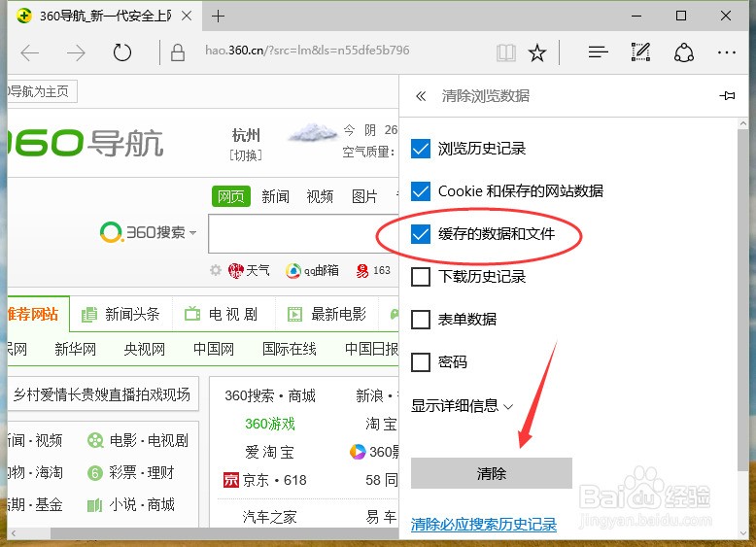Uncheck 浏览历史记录 checkbox
Image resolution: width=756 pixels, height=547 pixels.
[x=421, y=149]
